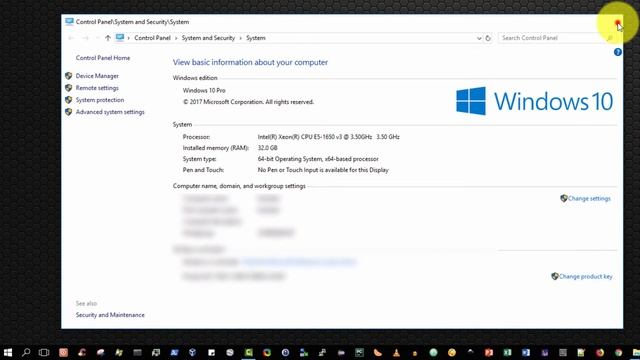Open Task View on the taskbar

click(44, 352)
